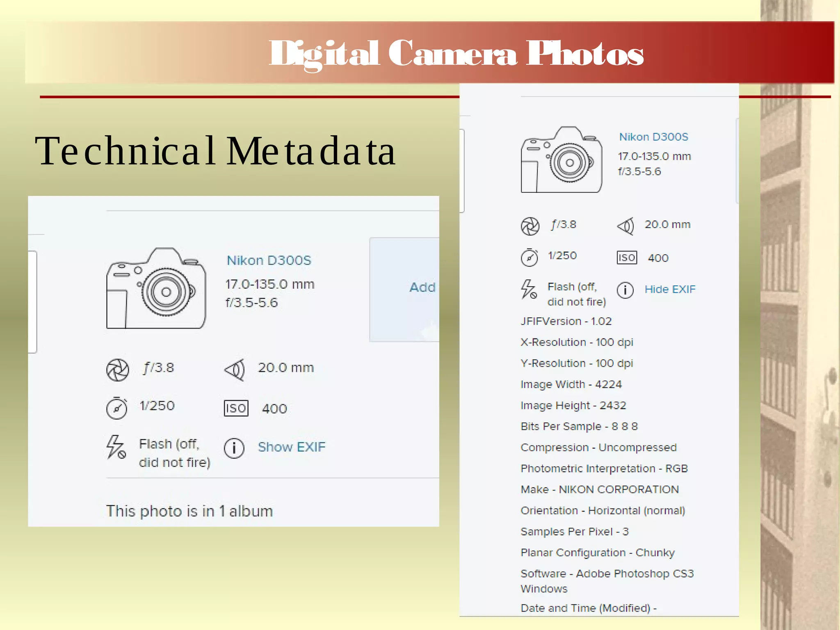Select 'Compression - Uncompressed' row
Viewport: 840px width, 630px height.
(598, 447)
